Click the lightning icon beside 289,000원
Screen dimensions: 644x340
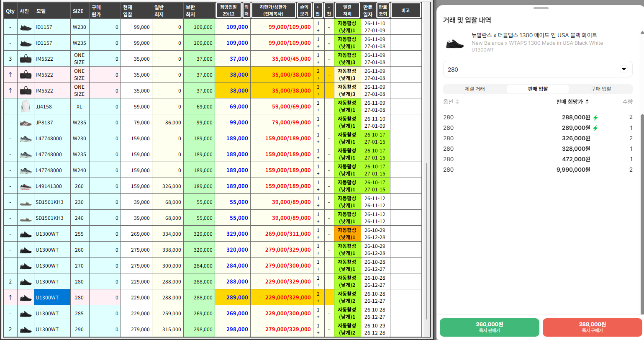(595, 128)
